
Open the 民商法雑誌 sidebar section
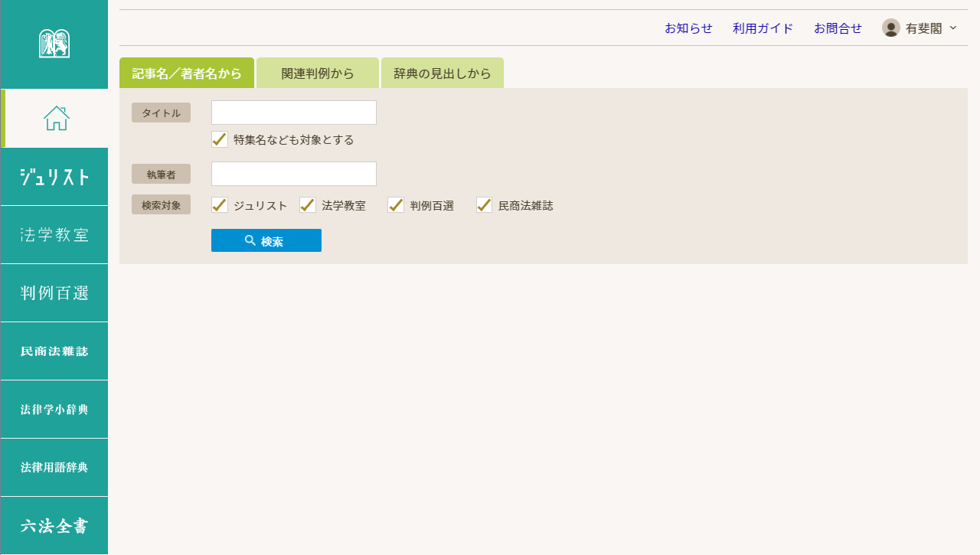54,351
